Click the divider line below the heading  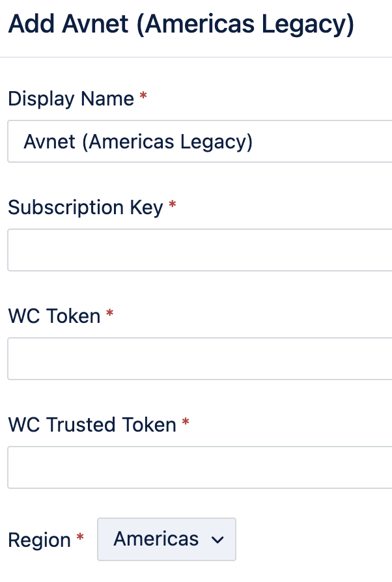[195, 57]
